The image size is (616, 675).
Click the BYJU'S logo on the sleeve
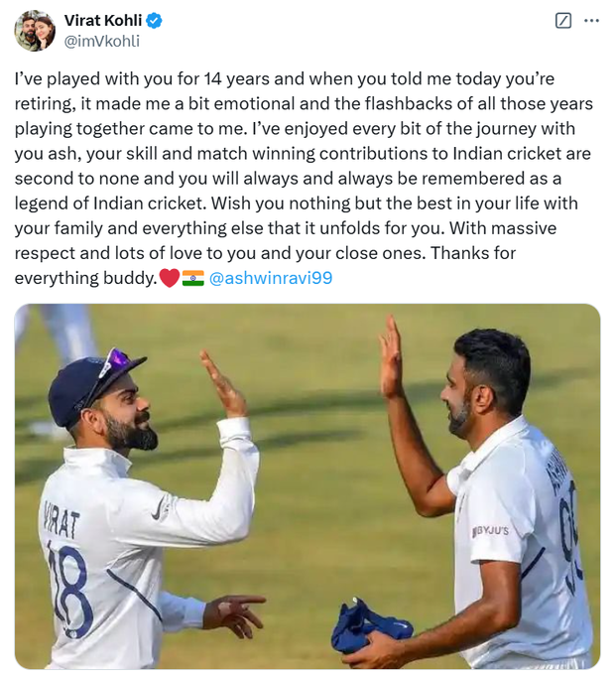(490, 531)
